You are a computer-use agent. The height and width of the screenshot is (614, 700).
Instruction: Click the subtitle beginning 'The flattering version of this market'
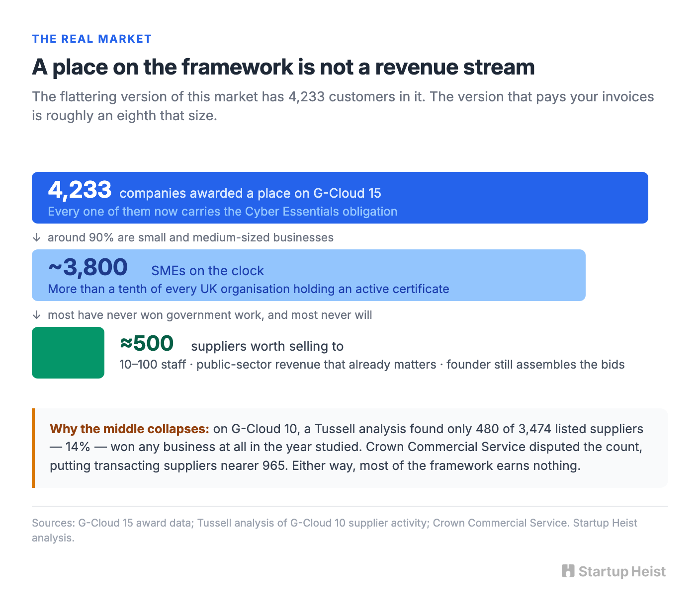tap(343, 106)
